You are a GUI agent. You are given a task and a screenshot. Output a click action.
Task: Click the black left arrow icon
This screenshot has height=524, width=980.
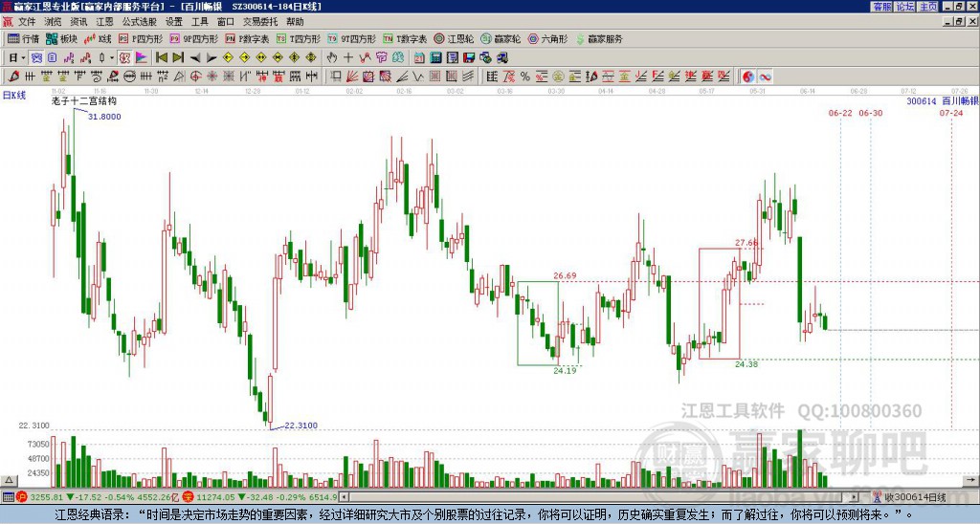(195, 58)
